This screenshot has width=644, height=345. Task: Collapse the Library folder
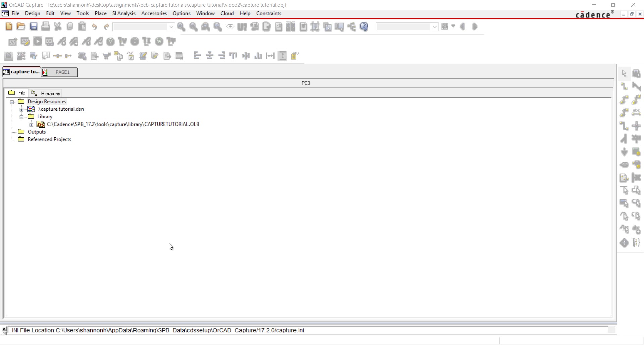22,117
